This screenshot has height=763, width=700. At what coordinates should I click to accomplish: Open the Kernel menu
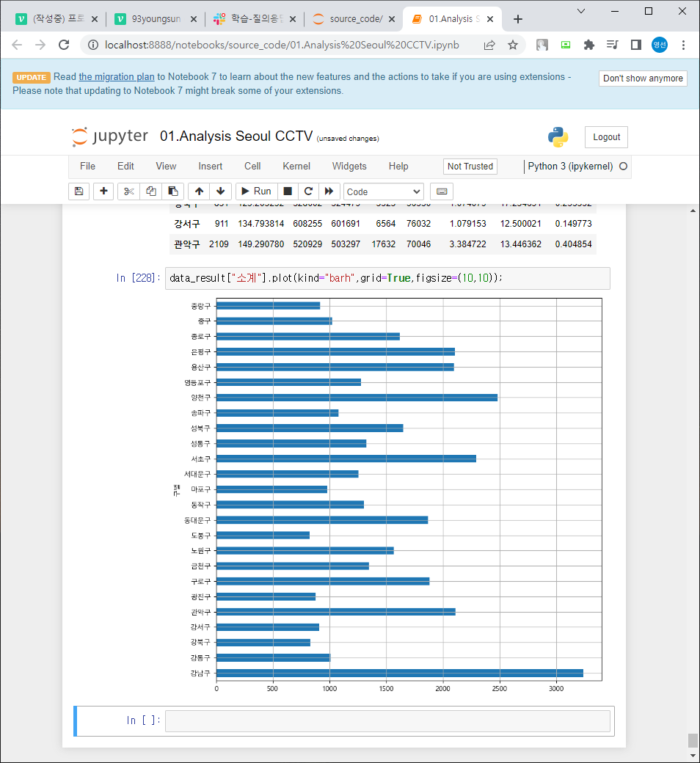click(296, 167)
